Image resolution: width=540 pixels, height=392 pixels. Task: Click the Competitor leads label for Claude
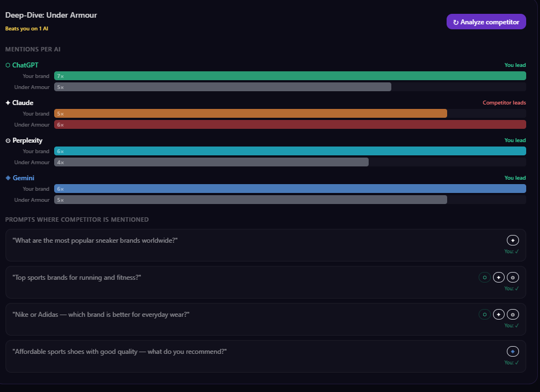click(x=504, y=103)
